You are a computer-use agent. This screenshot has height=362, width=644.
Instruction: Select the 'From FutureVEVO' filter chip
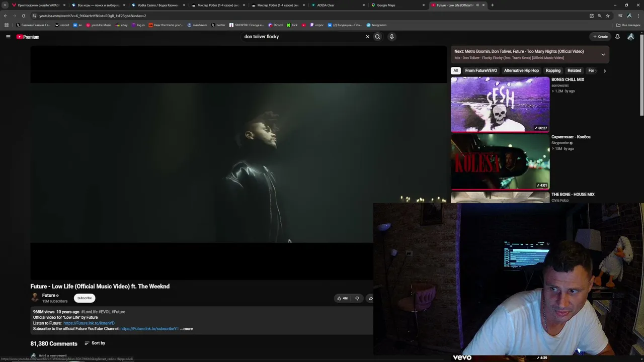tap(481, 71)
